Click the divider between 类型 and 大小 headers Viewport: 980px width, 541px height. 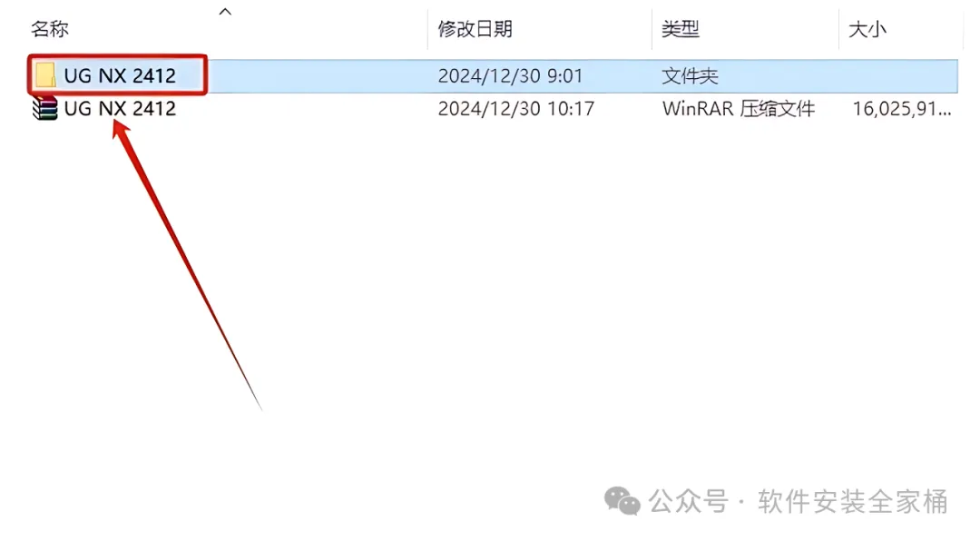tap(838, 29)
